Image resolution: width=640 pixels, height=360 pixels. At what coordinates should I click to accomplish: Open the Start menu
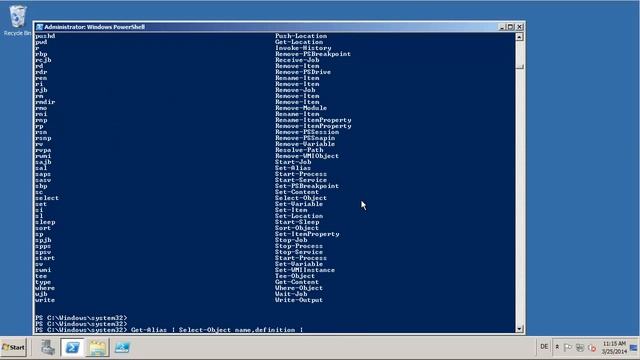13,347
